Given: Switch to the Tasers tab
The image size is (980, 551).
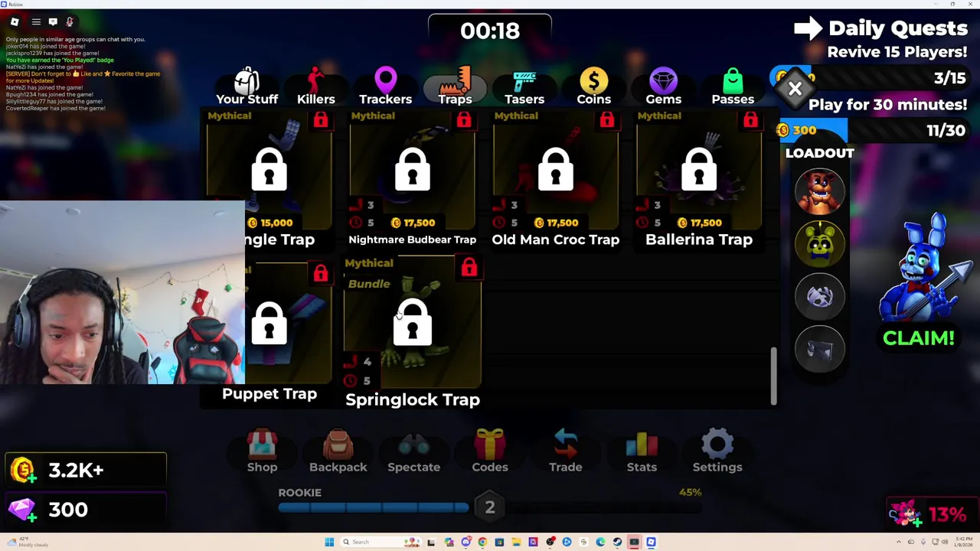Looking at the screenshot, I should 524,86.
